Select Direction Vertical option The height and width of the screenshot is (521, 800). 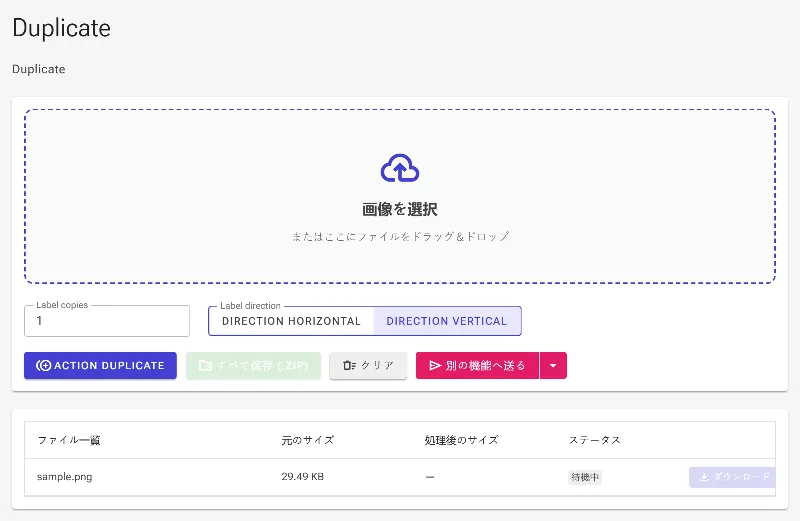click(x=447, y=321)
